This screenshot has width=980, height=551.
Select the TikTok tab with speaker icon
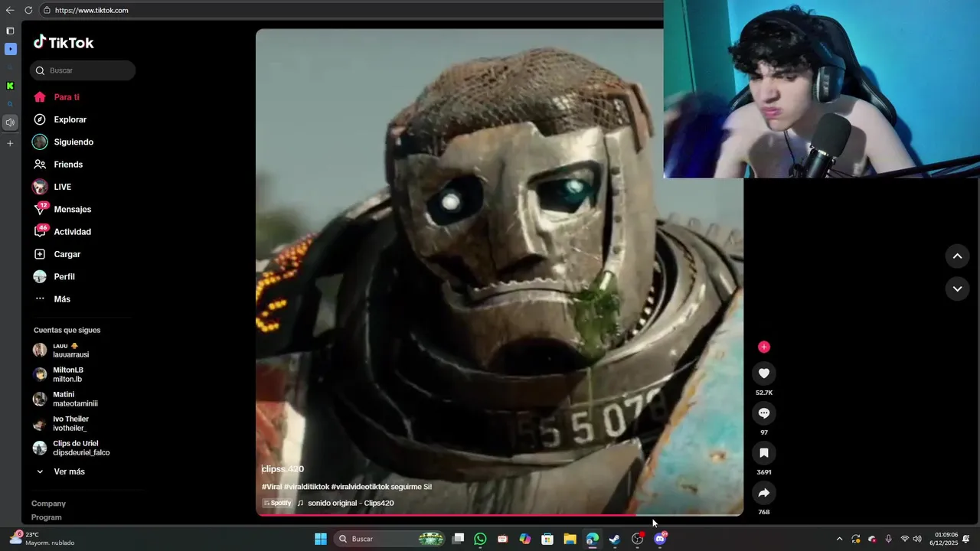(x=10, y=122)
